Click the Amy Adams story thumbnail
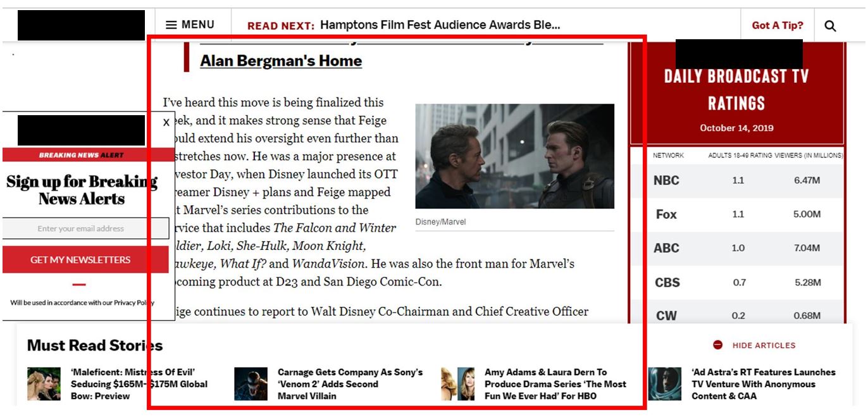 (457, 383)
